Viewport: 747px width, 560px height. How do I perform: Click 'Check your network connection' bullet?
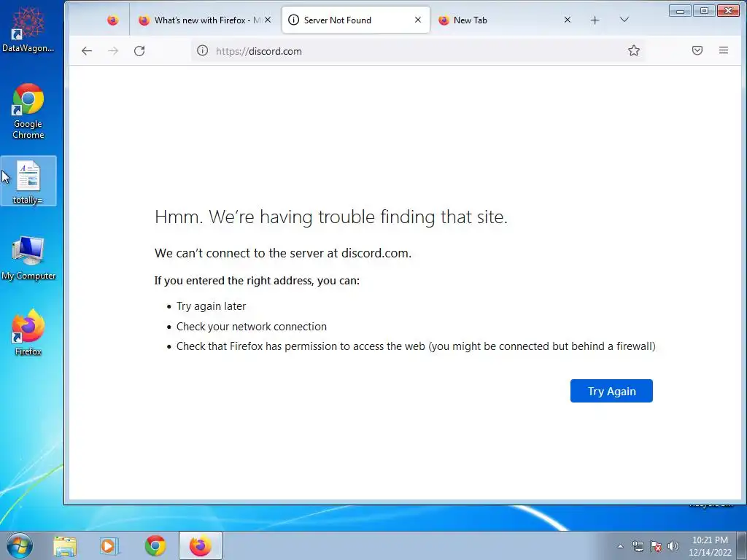(x=252, y=327)
